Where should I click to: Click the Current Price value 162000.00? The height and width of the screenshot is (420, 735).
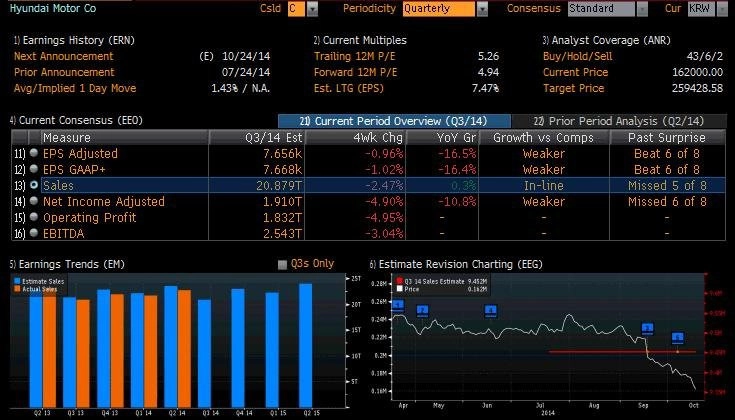pos(697,72)
